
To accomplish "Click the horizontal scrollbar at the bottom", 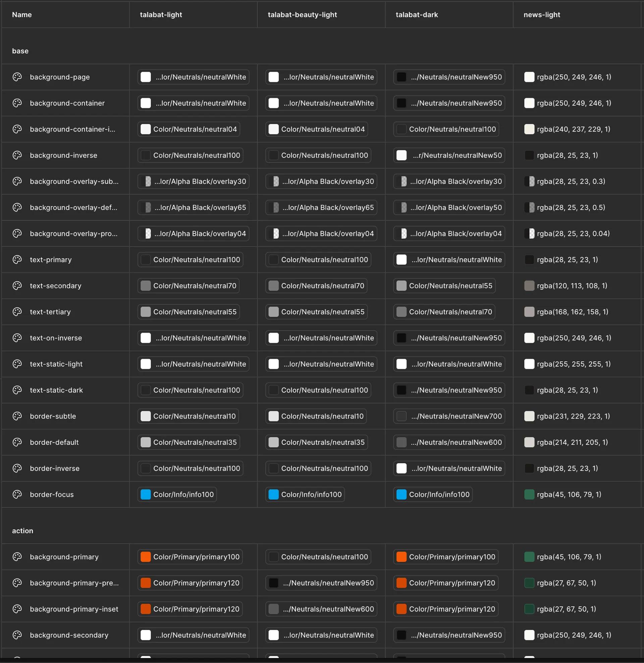I will [x=321, y=659].
